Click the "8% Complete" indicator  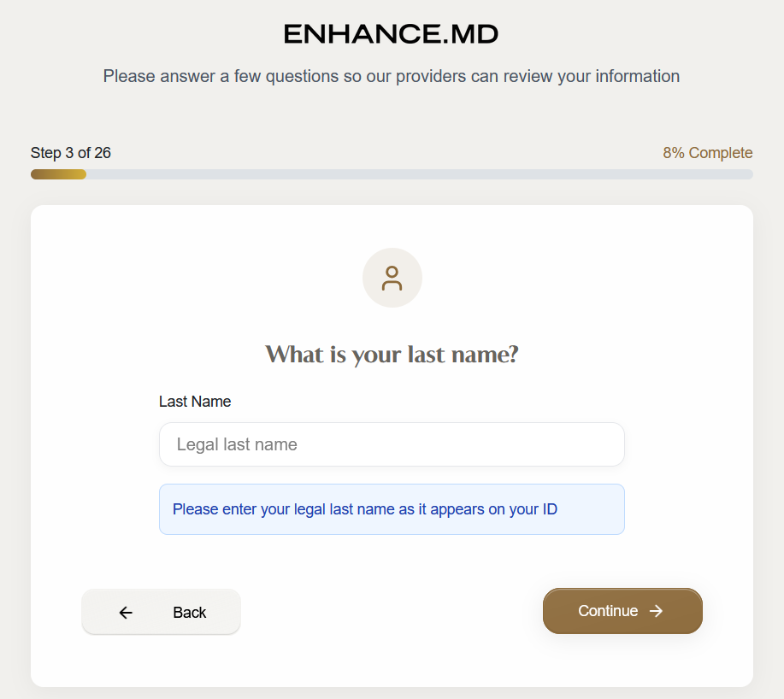click(707, 153)
